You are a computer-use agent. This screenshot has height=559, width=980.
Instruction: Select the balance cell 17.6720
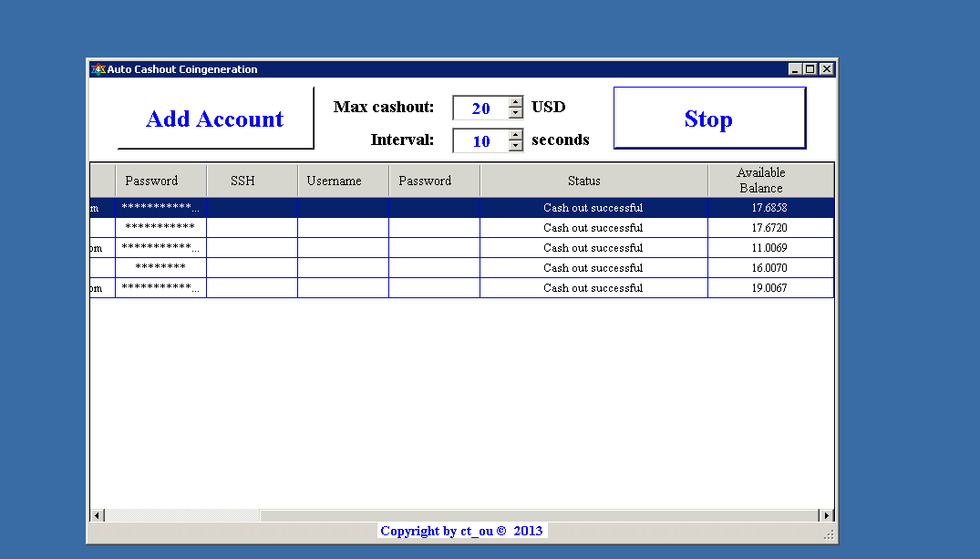(770, 228)
